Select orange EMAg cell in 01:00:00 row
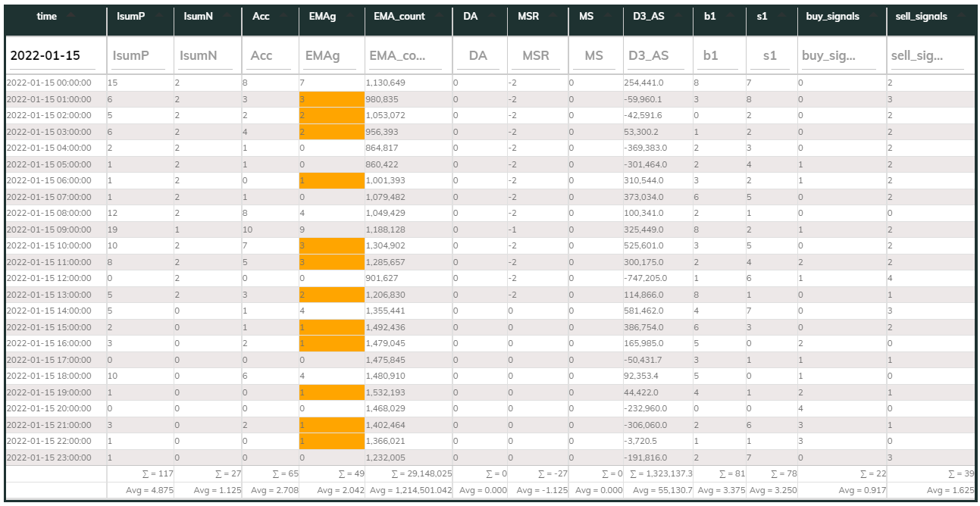 point(331,99)
